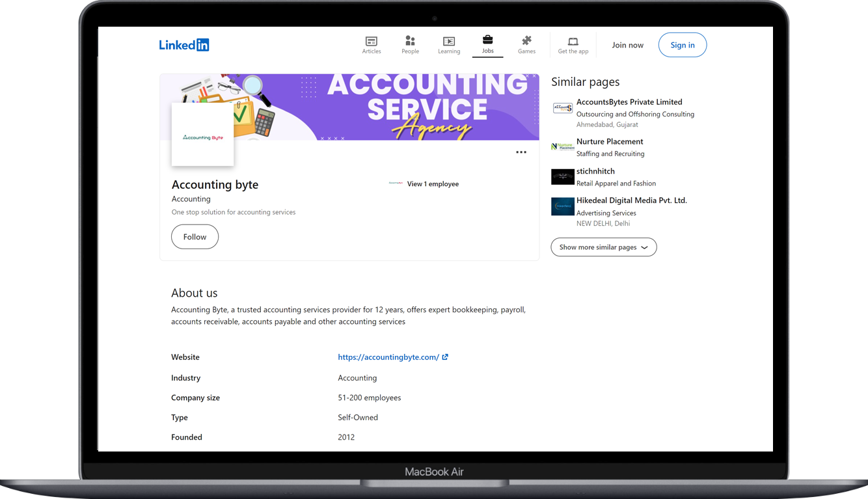Open the Jobs briefcase icon
Image resolution: width=868 pixels, height=499 pixels.
(487, 40)
